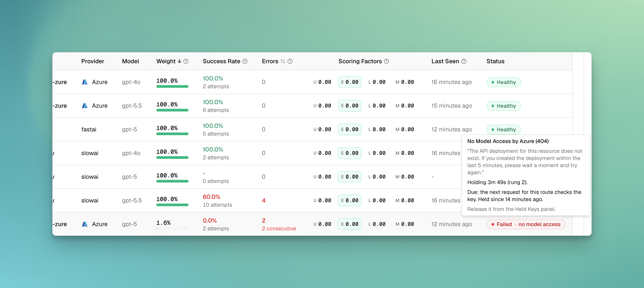644x288 pixels.
Task: Click the '6 attempts' text
Action: coord(216,110)
